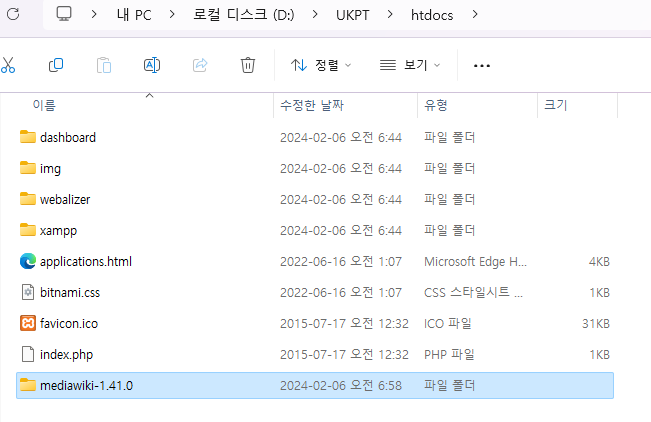Click the Copy icon in the toolbar
This screenshot has width=651, height=422.
[56, 65]
